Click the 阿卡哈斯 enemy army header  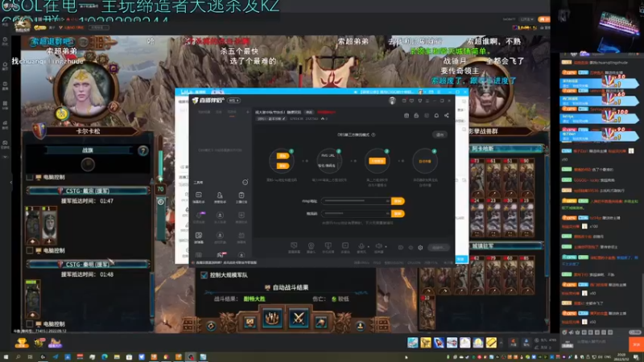tap(506, 149)
